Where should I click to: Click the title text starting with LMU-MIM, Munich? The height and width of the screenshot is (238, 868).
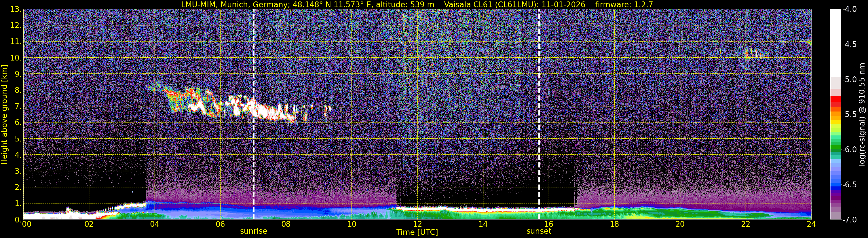[x=308, y=4]
